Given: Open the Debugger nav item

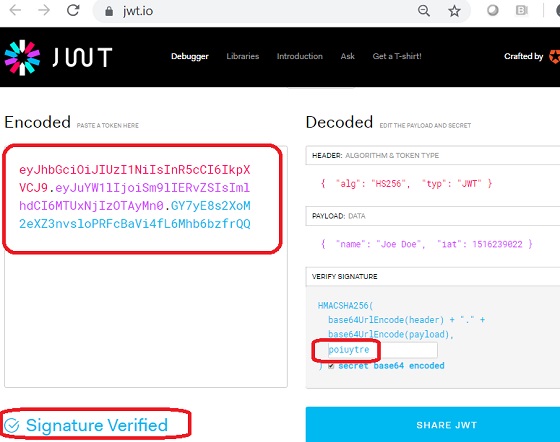Looking at the screenshot, I should 190,56.
